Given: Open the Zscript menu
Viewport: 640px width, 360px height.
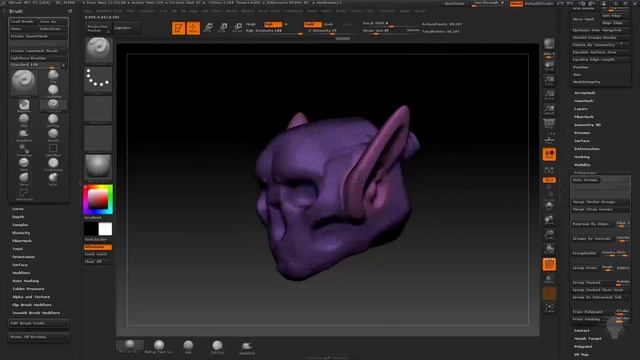Looking at the screenshot, I should [x=420, y=11].
